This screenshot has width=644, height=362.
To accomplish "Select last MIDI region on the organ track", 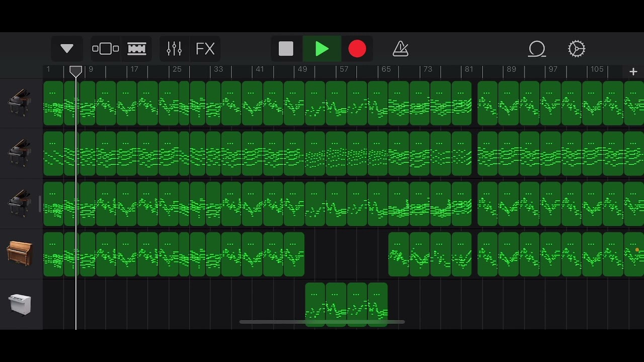I will point(378,305).
